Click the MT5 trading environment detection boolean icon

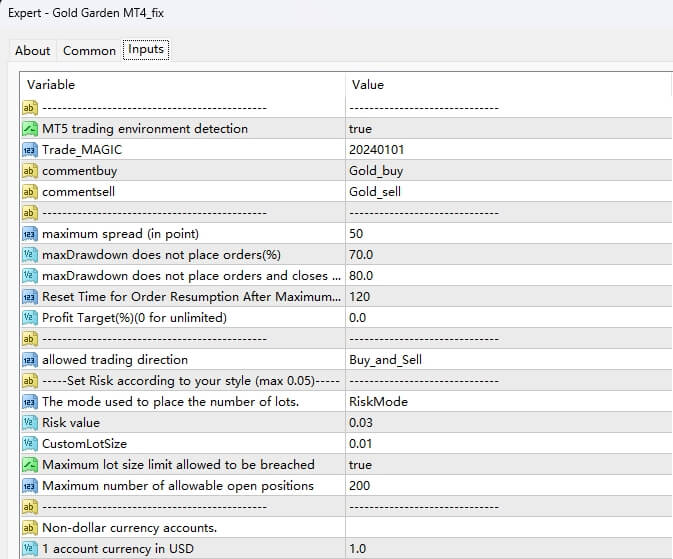pos(30,128)
